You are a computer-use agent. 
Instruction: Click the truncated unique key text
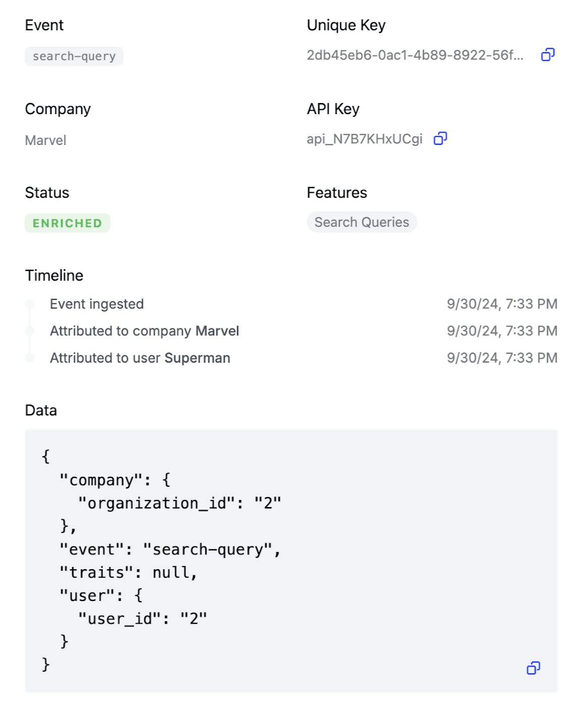click(415, 55)
